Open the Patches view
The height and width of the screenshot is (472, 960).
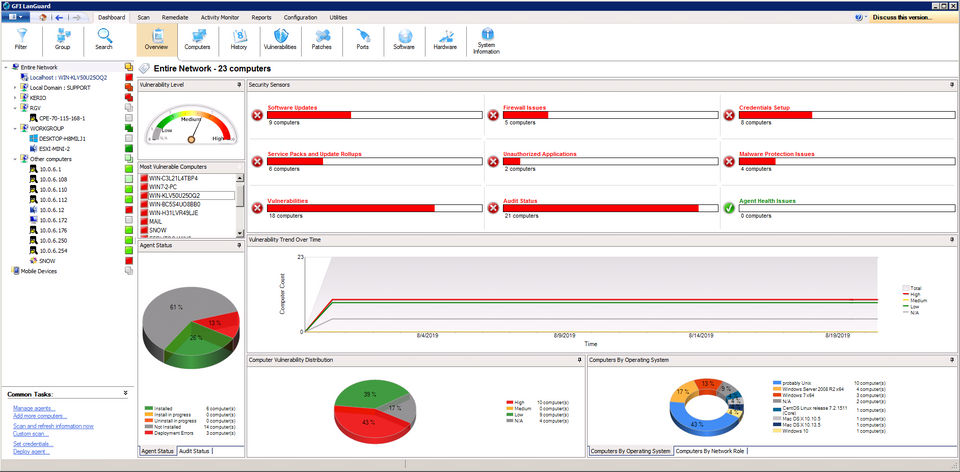(x=321, y=39)
